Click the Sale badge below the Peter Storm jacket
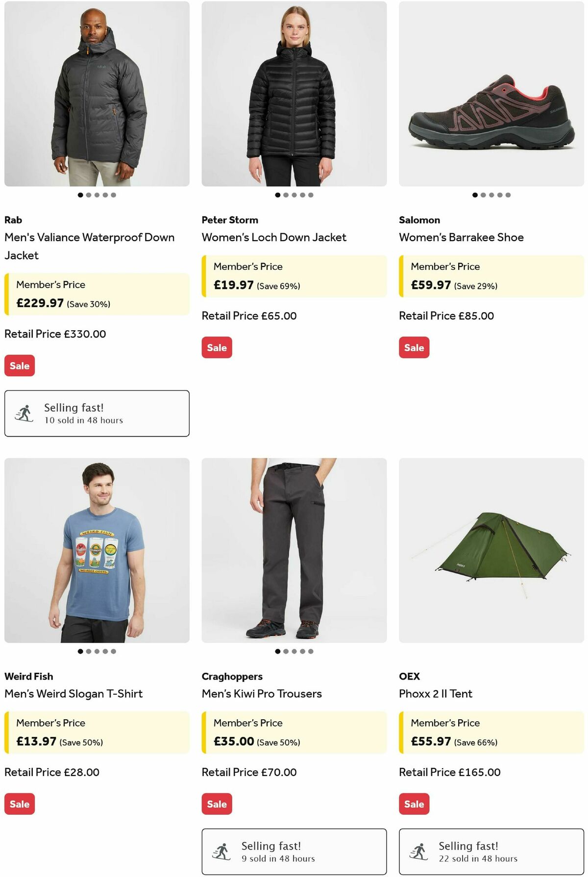Image resolution: width=588 pixels, height=877 pixels. pos(217,347)
